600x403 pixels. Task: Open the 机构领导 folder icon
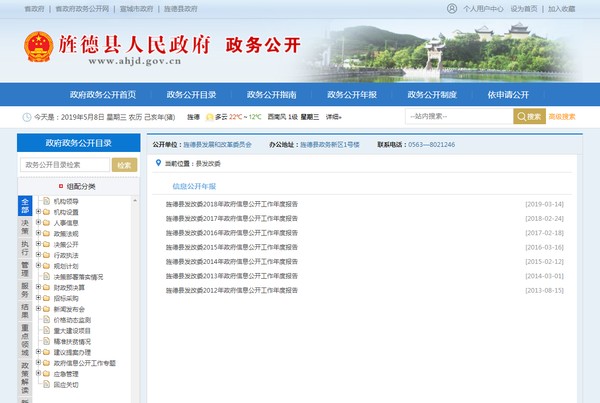(46, 201)
